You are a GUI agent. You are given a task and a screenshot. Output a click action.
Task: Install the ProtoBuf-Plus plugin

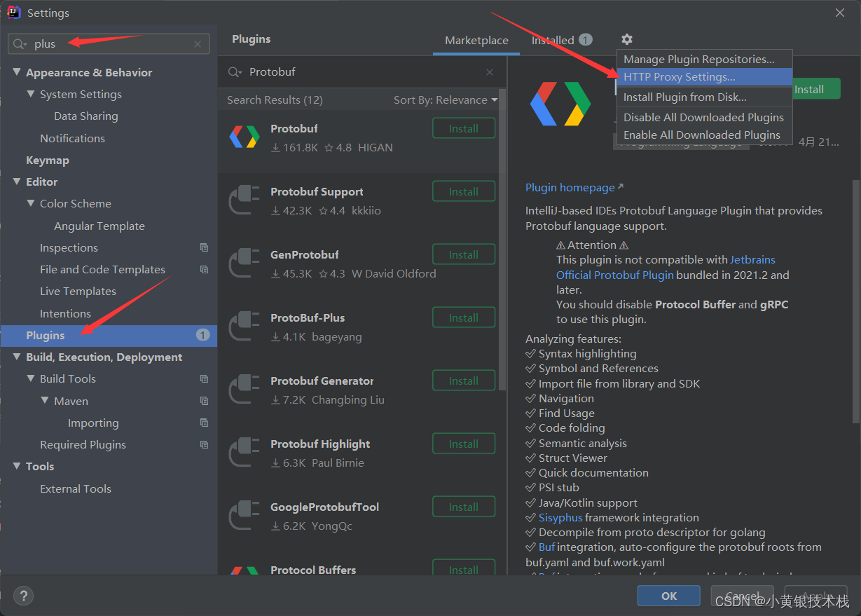[x=464, y=317]
